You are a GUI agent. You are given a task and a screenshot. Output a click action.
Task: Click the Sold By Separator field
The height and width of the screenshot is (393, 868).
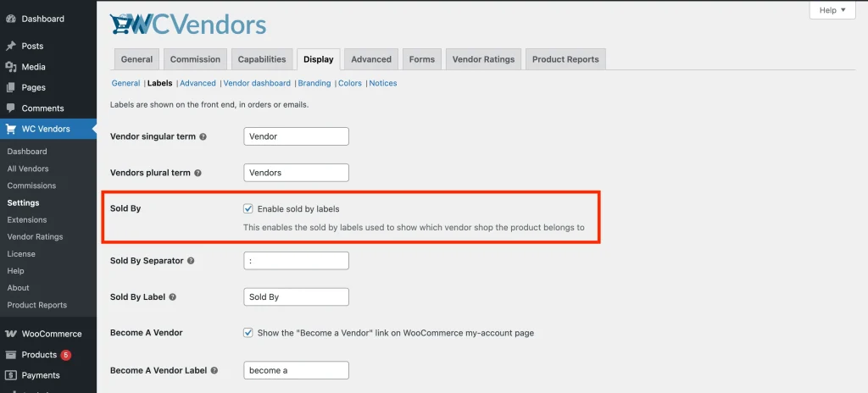296,261
